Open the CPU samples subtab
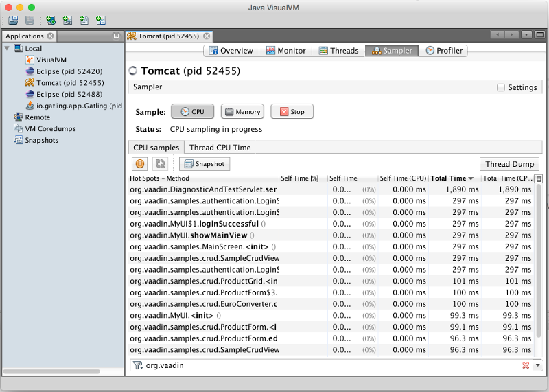549x392 pixels. coord(156,148)
